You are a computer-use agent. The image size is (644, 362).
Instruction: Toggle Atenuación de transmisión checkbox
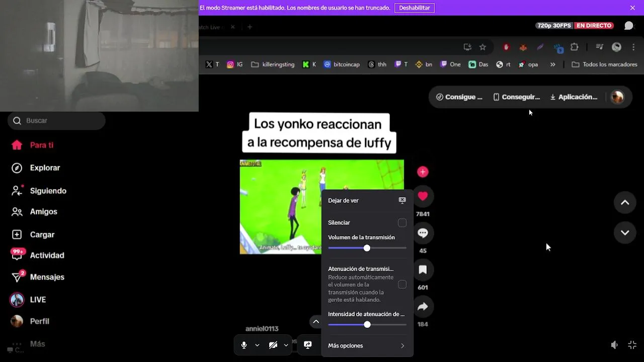(x=402, y=285)
